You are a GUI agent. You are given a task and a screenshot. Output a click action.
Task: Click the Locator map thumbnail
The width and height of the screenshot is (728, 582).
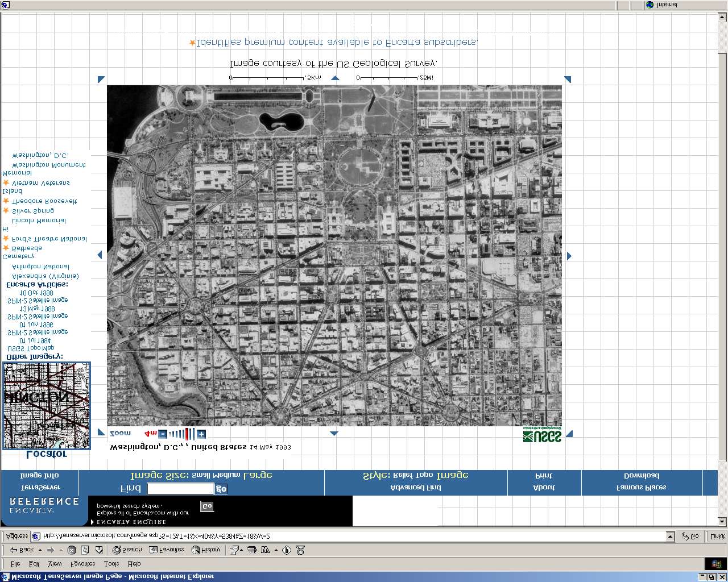[47, 406]
